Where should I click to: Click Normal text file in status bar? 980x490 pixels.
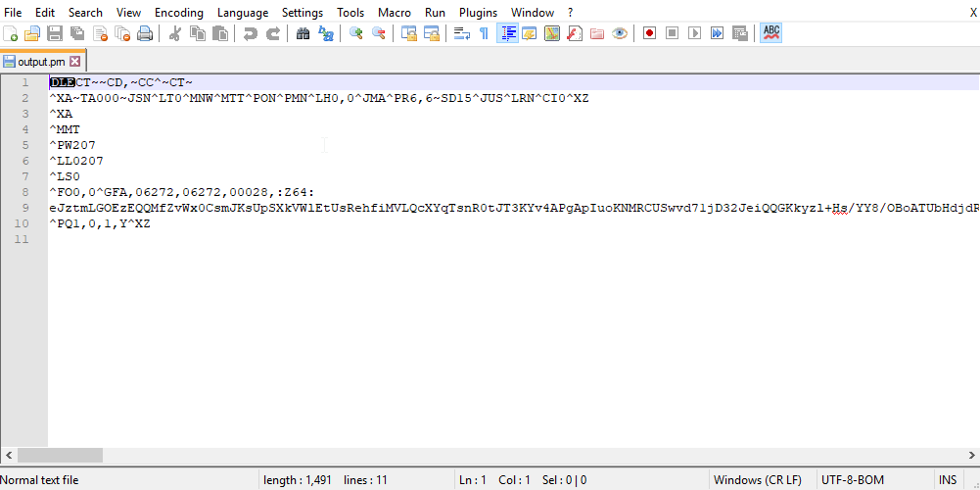coord(39,480)
